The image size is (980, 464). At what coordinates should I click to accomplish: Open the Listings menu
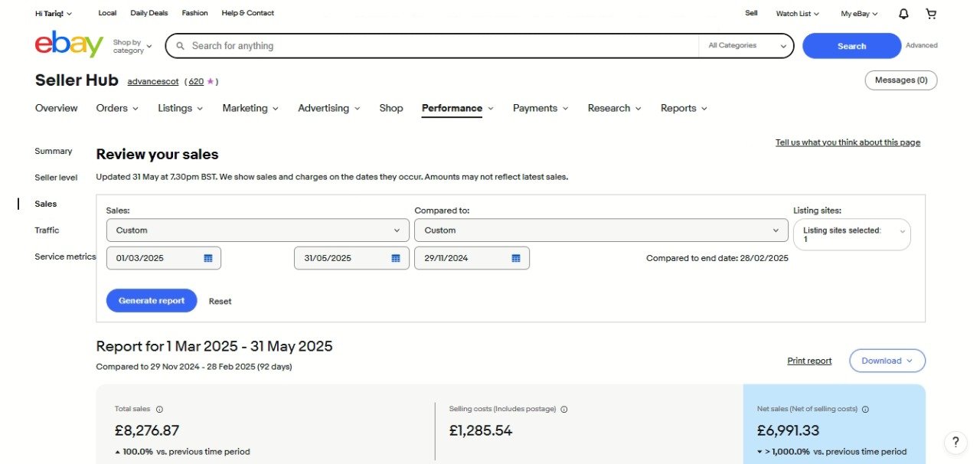pos(181,109)
